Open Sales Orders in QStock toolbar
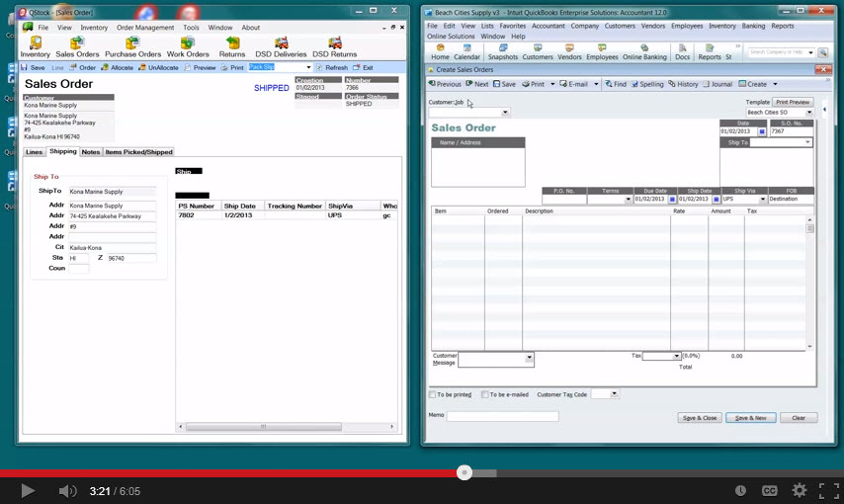 tap(77, 46)
